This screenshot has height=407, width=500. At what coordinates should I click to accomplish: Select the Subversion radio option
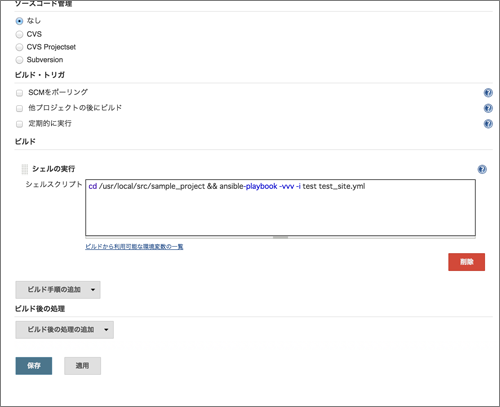coord(19,60)
